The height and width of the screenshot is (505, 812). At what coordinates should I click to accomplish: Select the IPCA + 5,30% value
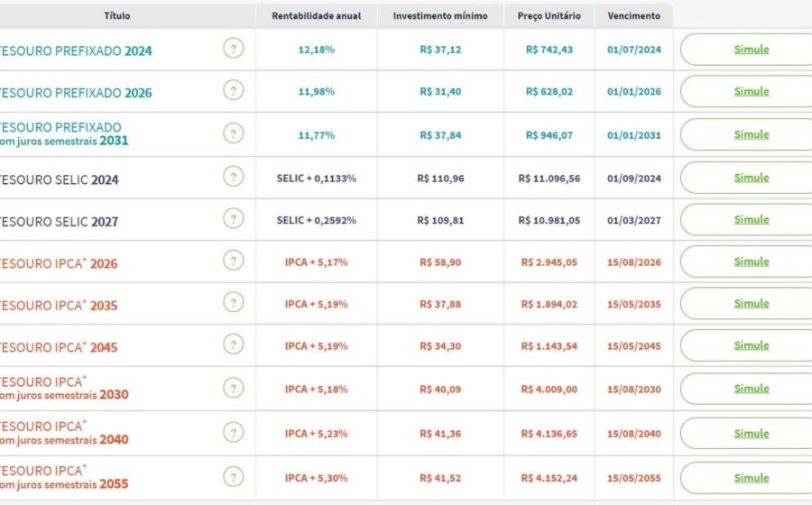pos(317,478)
